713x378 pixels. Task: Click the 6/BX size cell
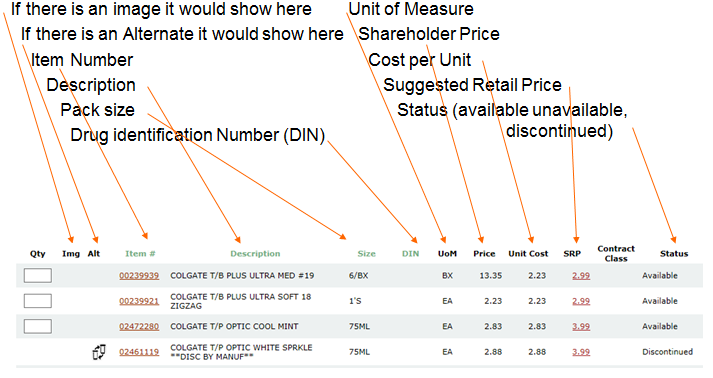click(x=358, y=276)
